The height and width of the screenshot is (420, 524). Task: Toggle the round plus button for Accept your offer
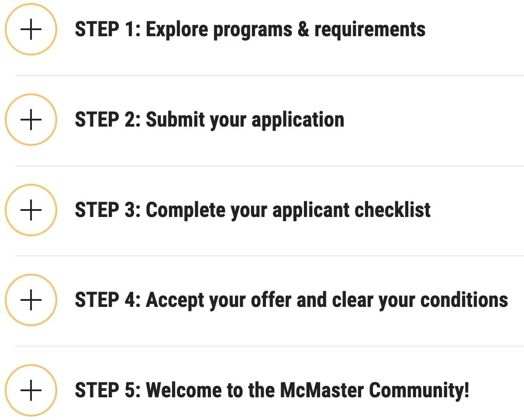coord(31,300)
